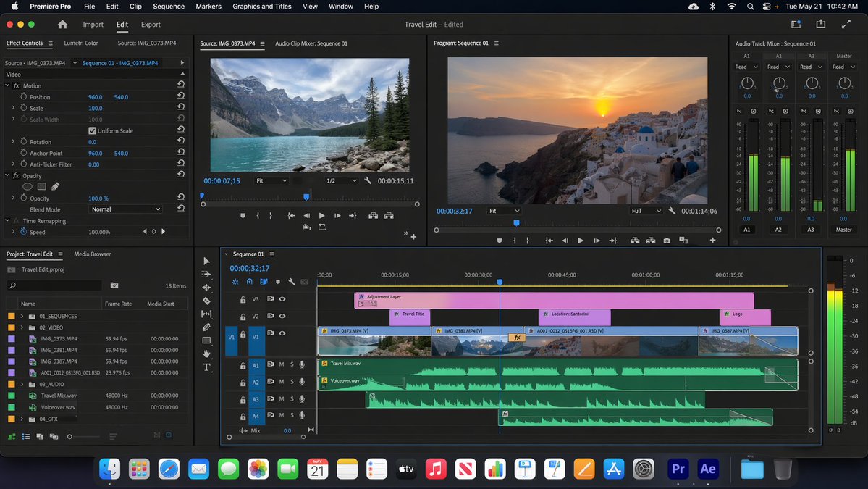Open the Blend Mode dropdown
Screen dimensions: 868x489
125,209
